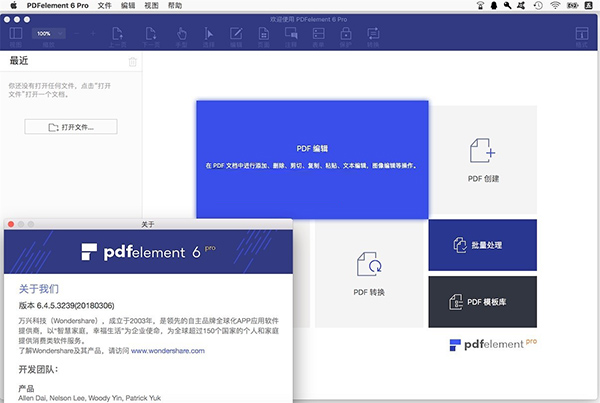
Task: Click the 最近 sidebar heading
Action: 19,60
